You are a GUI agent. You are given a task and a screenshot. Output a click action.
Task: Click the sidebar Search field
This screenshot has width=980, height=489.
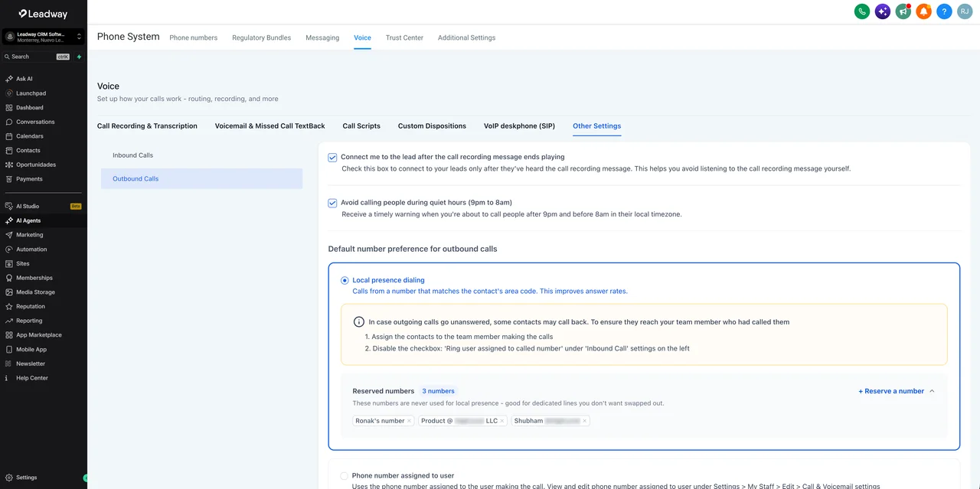36,57
